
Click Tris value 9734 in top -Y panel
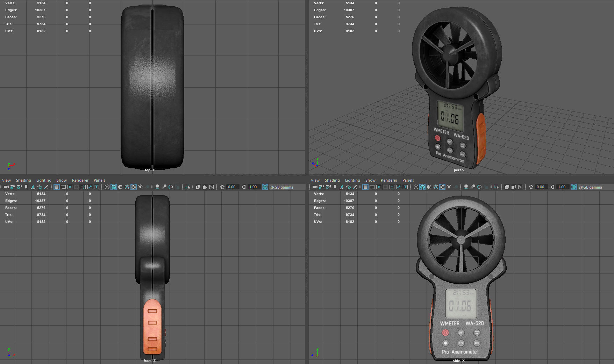tap(41, 24)
